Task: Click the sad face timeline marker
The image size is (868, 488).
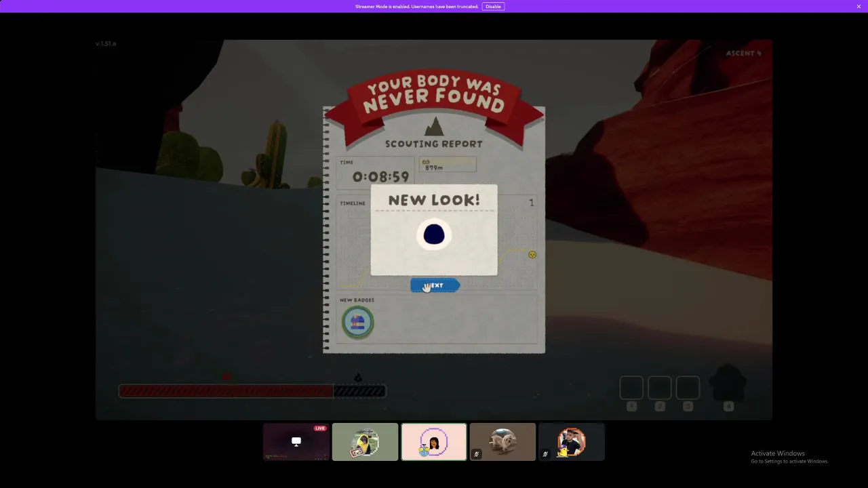Action: [532, 255]
